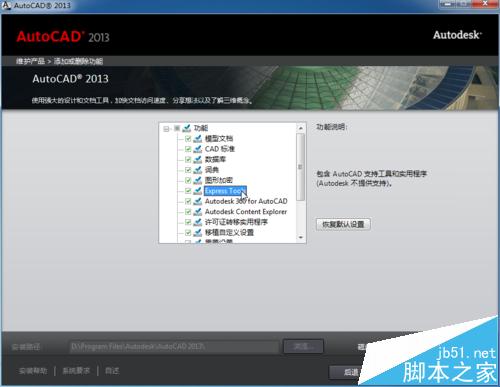Click the feature list scrollbar thumb
Image resolution: width=500 pixels, height=387 pixels.
tap(300, 167)
